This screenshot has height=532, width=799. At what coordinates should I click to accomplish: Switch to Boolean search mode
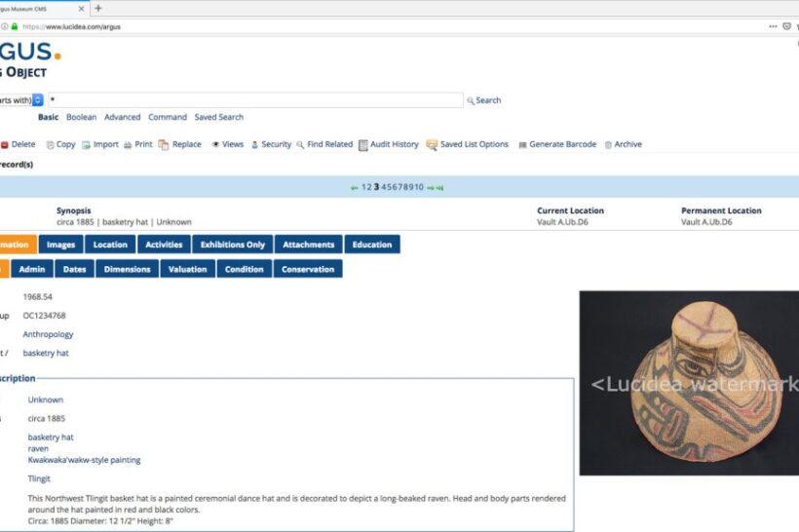(x=81, y=117)
